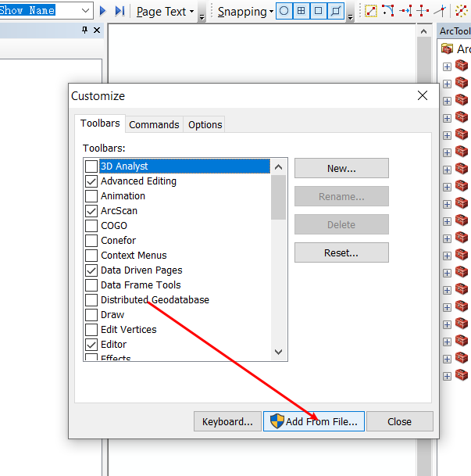The image size is (471, 476).
Task: Click the ArcToolbox panel title
Action: click(455, 31)
